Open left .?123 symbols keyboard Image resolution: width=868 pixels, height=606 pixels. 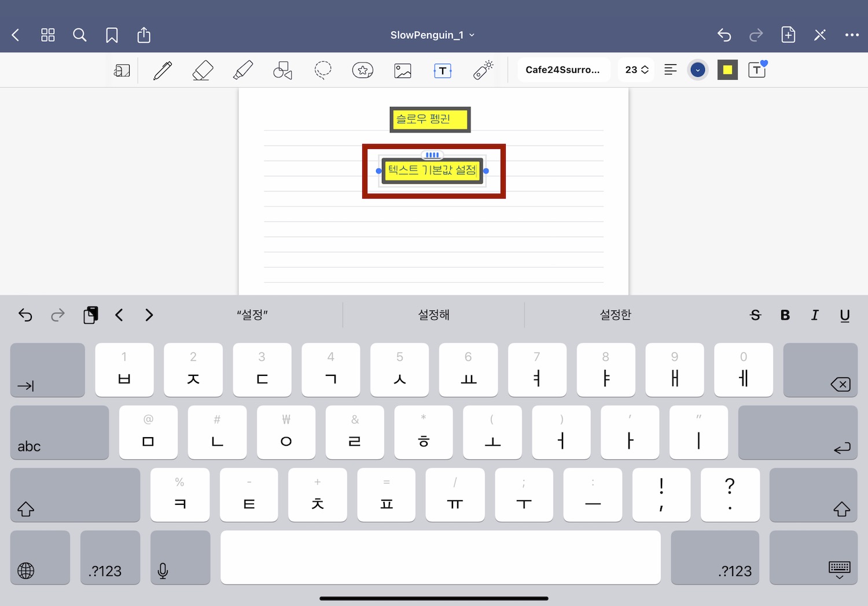pyautogui.click(x=110, y=557)
